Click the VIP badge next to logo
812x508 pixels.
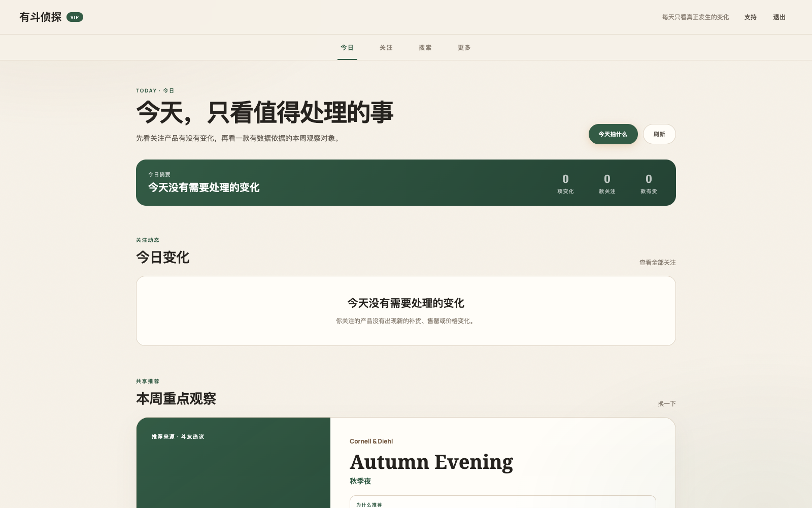(75, 17)
